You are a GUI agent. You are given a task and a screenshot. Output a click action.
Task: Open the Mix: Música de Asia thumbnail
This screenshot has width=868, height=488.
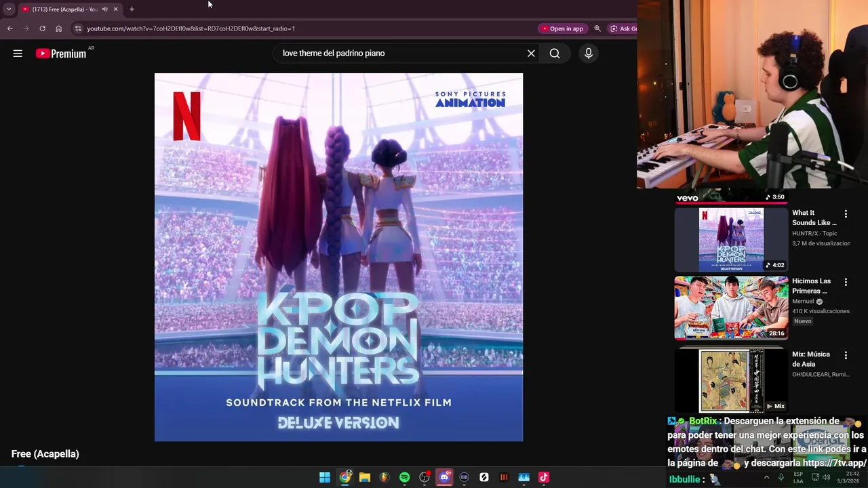tap(731, 380)
